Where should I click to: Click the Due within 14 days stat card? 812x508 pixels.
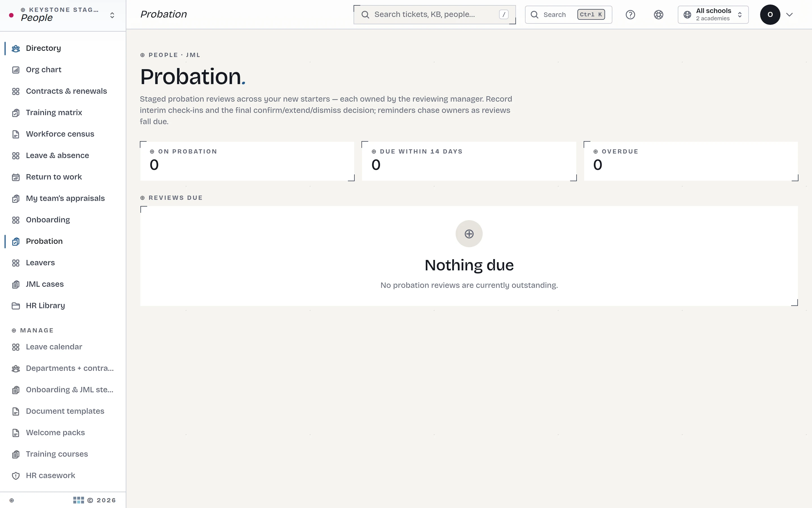(469, 161)
